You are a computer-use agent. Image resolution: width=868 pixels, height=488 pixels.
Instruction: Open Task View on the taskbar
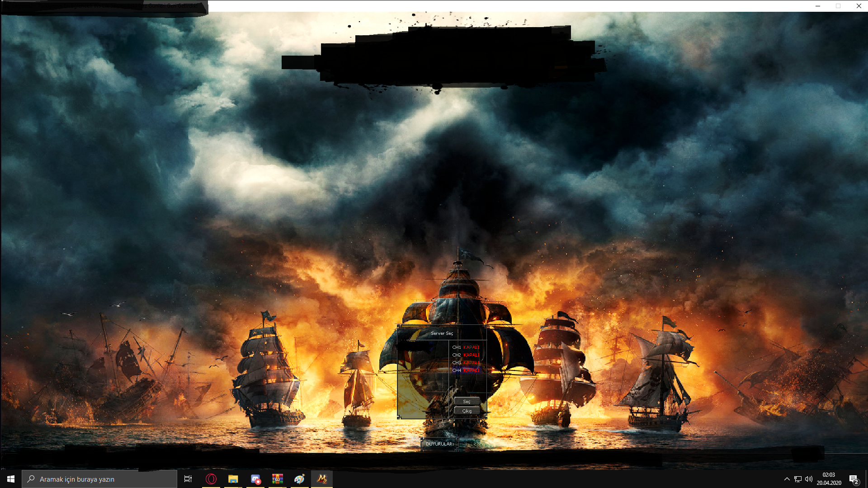188,479
